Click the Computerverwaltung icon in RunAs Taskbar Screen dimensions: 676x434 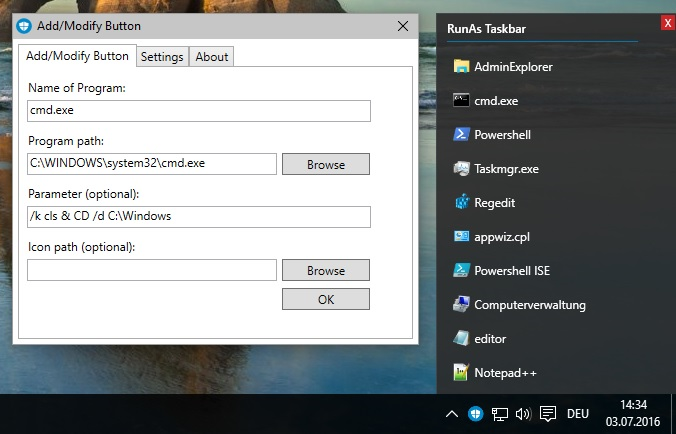[x=461, y=304]
